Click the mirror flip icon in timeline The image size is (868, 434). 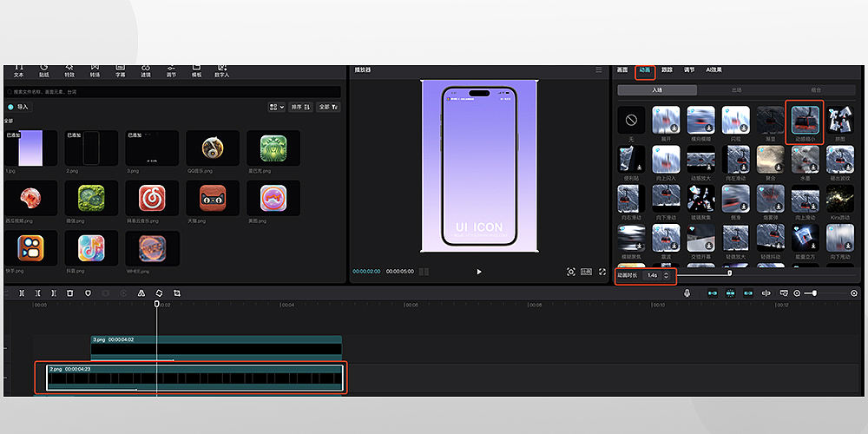pyautogui.click(x=141, y=293)
